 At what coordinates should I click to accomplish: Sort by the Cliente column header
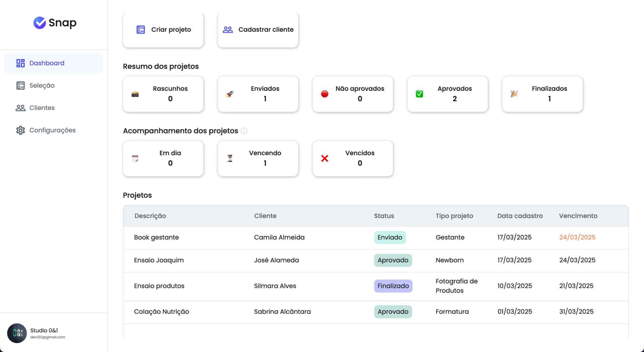tap(265, 216)
